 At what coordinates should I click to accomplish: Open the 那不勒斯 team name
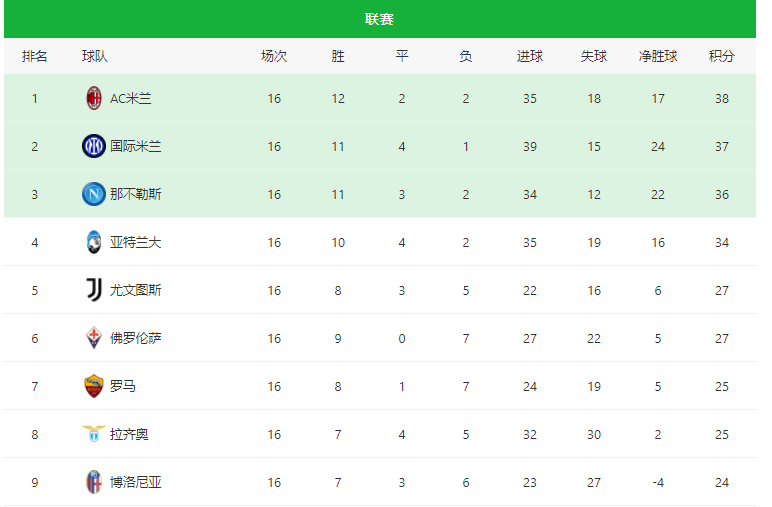coord(135,194)
